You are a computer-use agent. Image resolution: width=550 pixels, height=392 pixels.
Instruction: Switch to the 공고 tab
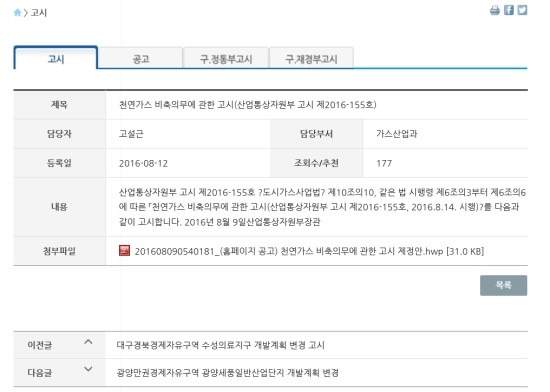point(141,59)
